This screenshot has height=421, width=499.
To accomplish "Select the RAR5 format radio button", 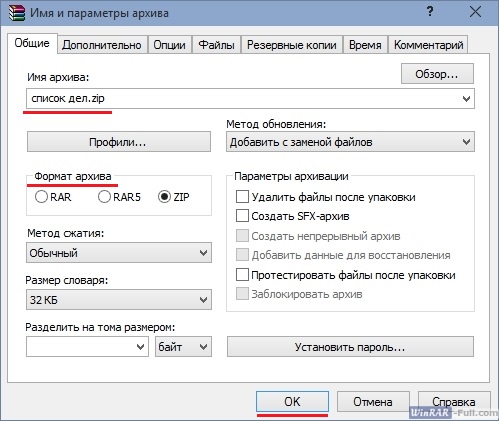I will pos(104,197).
